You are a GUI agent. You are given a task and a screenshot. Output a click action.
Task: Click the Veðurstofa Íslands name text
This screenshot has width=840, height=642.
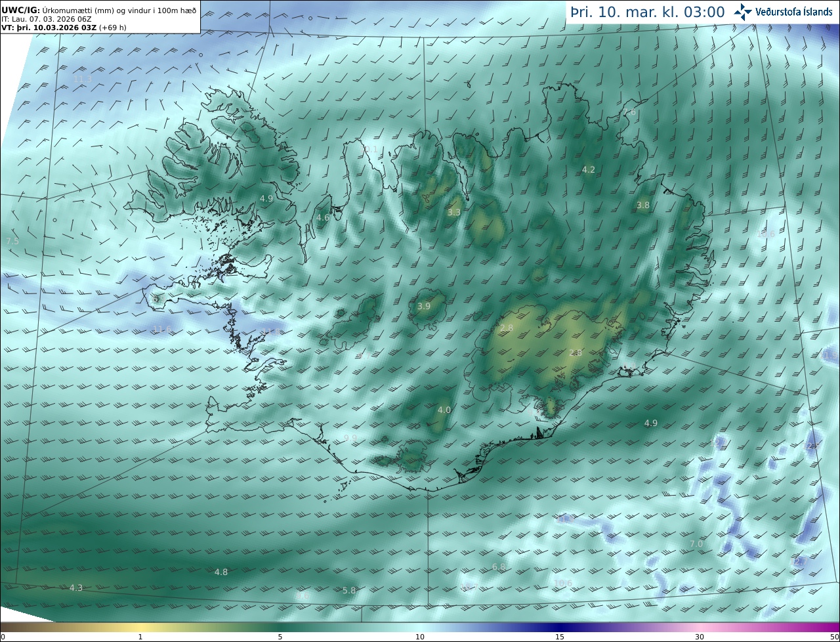pos(794,12)
